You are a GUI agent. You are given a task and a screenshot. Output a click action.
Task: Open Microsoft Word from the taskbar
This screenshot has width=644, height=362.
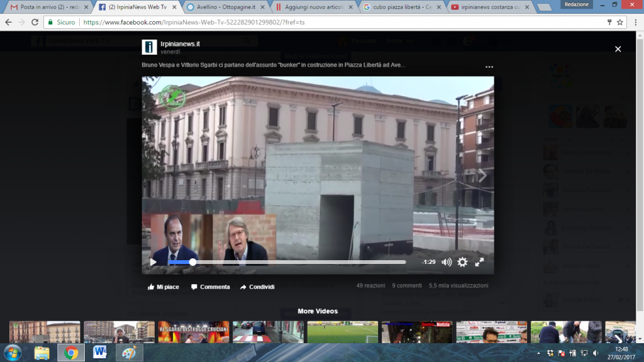tap(99, 353)
